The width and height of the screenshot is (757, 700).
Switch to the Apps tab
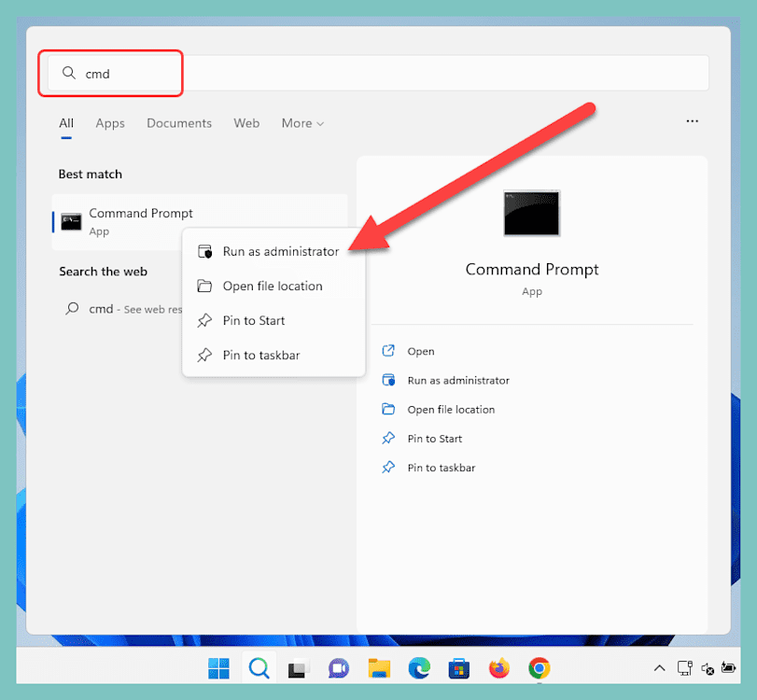110,123
